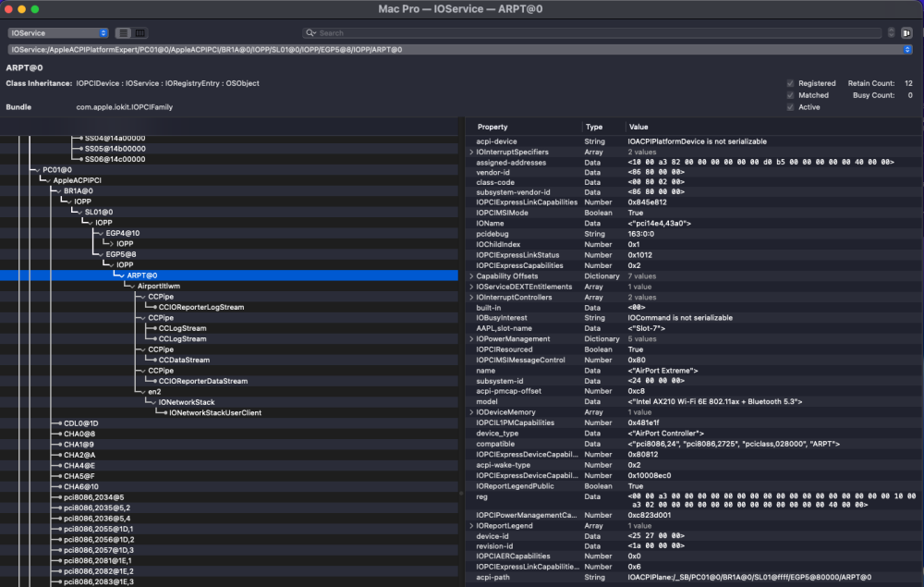
Task: Select the SS06@14c00000 tree item
Action: (115, 159)
